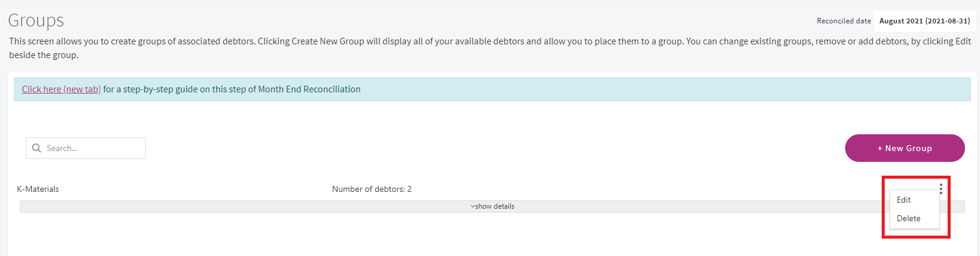Click the Reconciled date label

pyautogui.click(x=844, y=21)
